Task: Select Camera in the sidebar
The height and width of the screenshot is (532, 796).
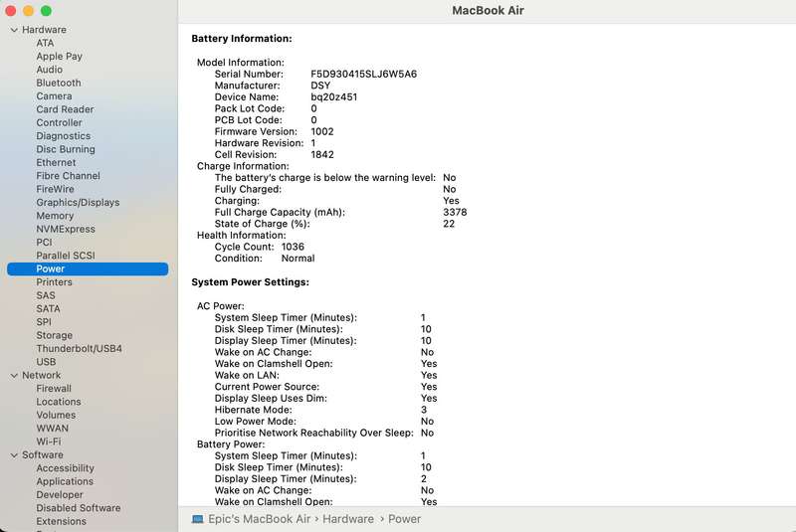Action: (54, 95)
